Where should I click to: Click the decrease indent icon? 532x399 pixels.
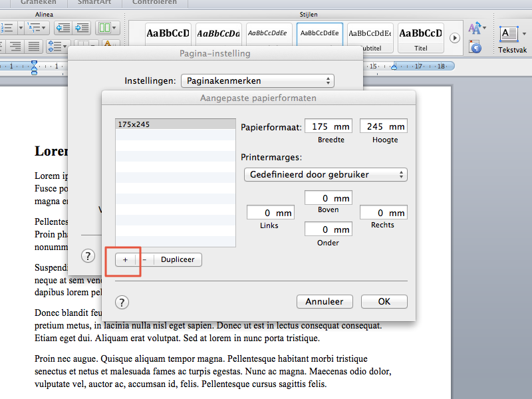tap(63, 28)
